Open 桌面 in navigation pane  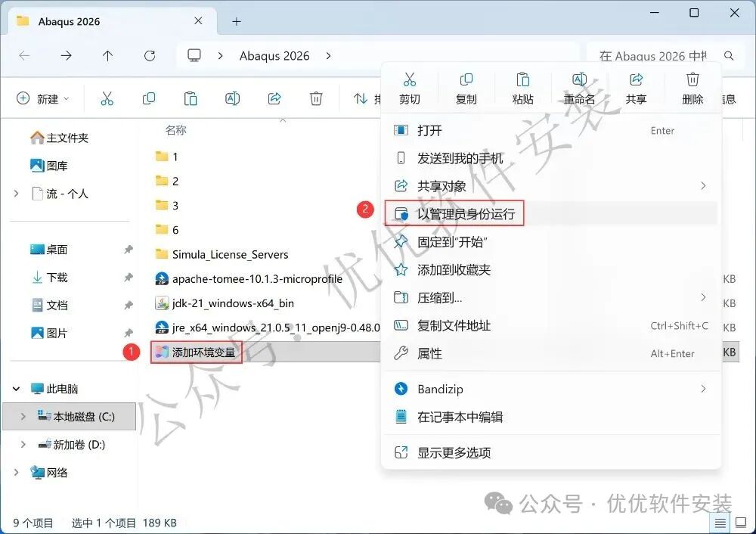pyautogui.click(x=49, y=250)
